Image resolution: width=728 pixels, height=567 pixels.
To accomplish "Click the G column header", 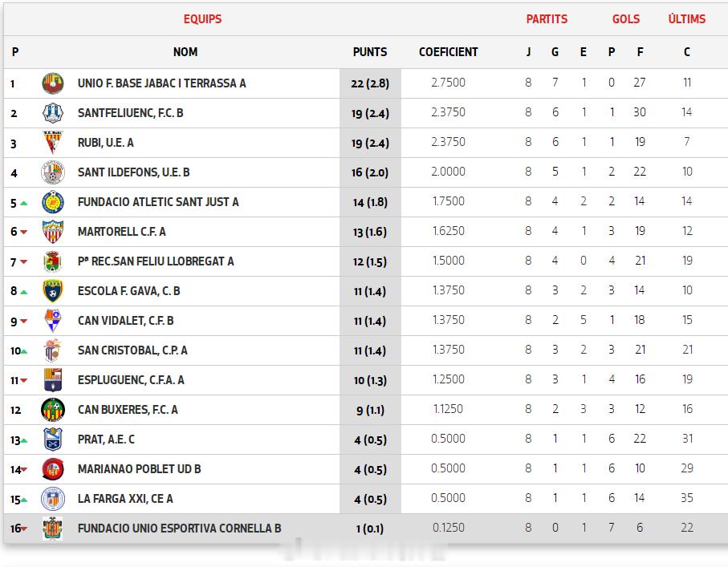I will 555,52.
